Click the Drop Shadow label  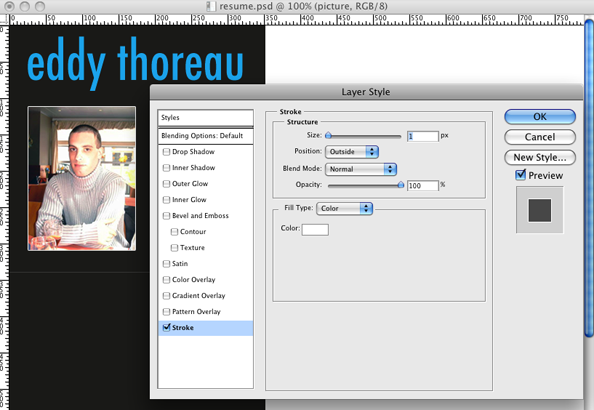click(193, 152)
